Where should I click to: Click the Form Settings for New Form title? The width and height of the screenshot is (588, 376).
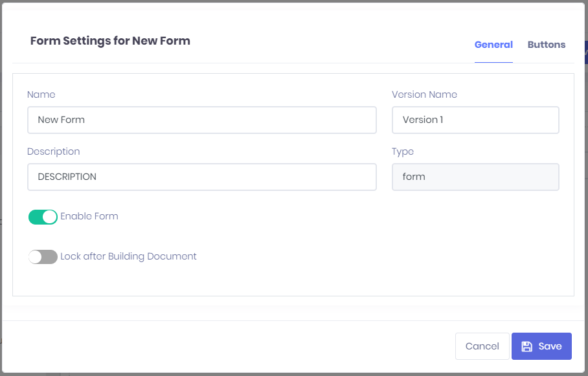(x=110, y=41)
